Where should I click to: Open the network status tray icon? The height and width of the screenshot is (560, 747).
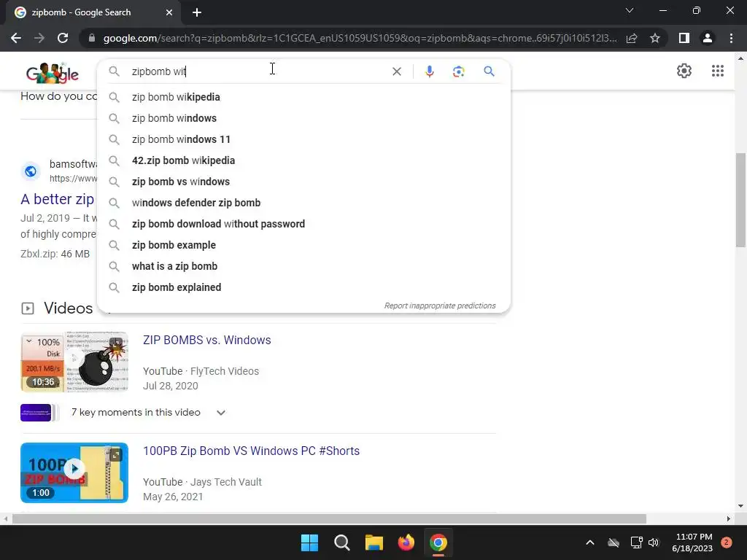pos(636,542)
